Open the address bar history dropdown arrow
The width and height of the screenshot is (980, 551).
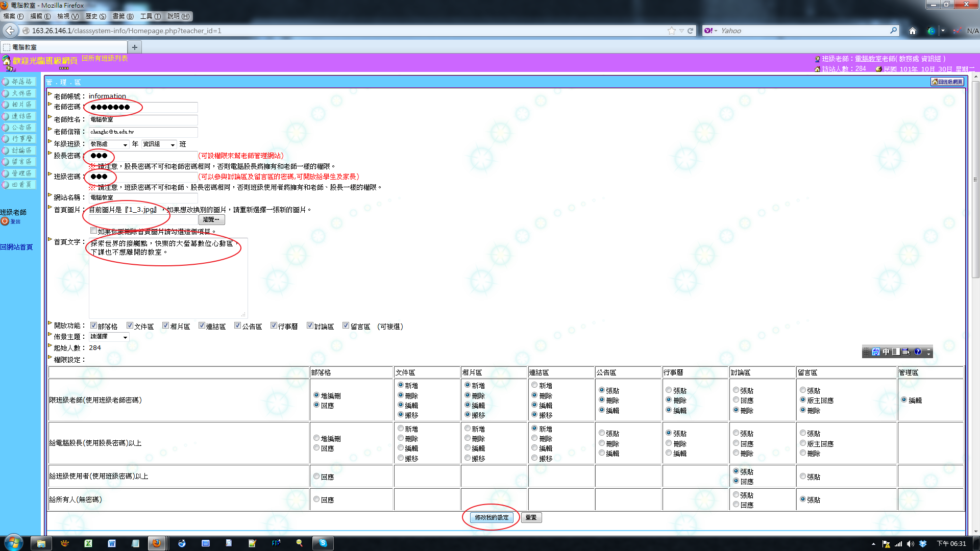pyautogui.click(x=681, y=31)
